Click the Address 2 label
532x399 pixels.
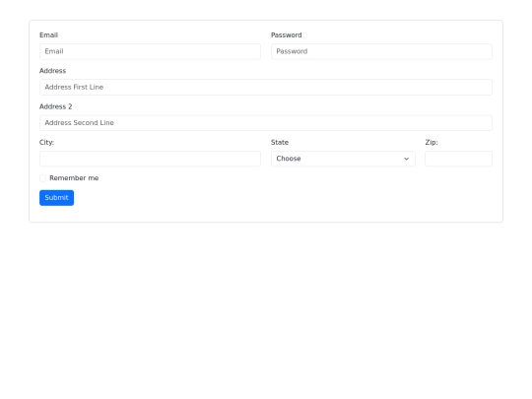[55, 106]
